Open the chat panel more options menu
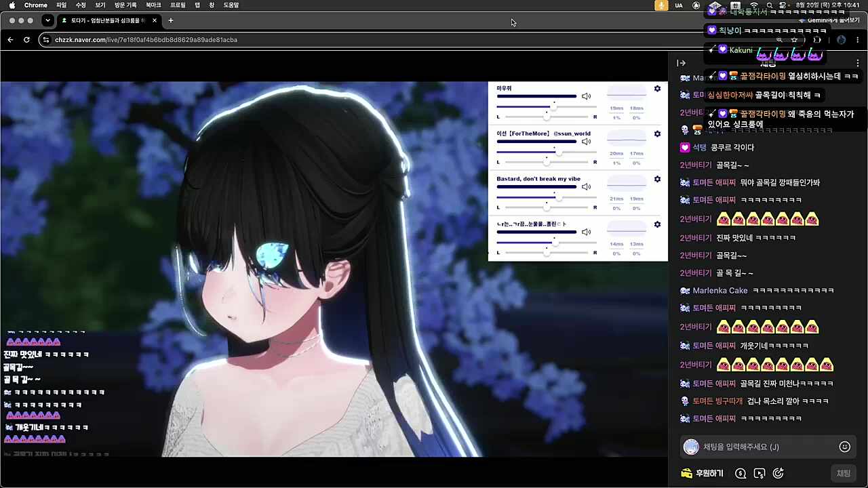Image resolution: width=868 pixels, height=488 pixels. [x=858, y=63]
